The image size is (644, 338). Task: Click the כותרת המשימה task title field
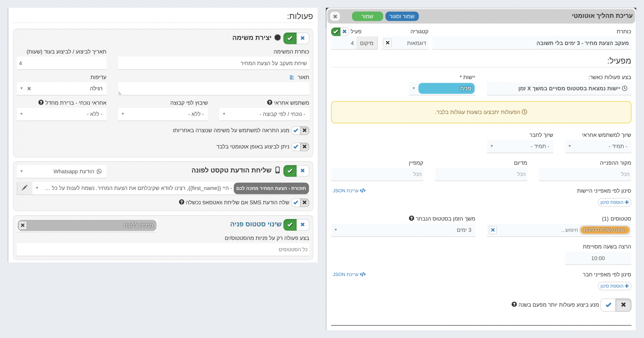pyautogui.click(x=214, y=63)
